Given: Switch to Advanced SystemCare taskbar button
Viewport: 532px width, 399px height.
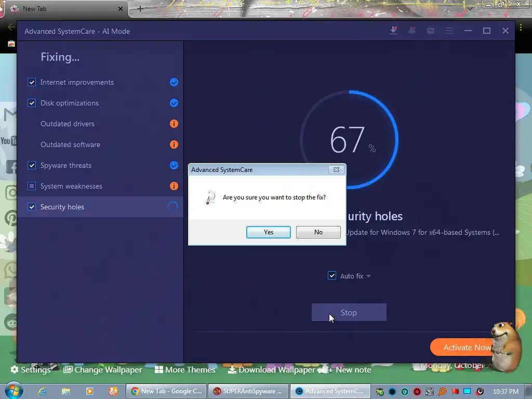Looking at the screenshot, I should [x=330, y=391].
